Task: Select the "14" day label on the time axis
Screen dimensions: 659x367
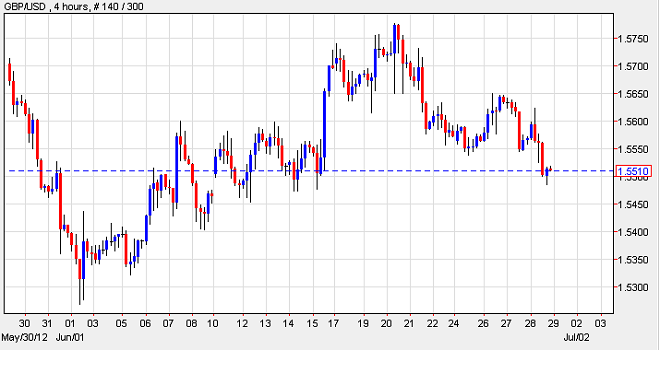Action: pyautogui.click(x=288, y=323)
